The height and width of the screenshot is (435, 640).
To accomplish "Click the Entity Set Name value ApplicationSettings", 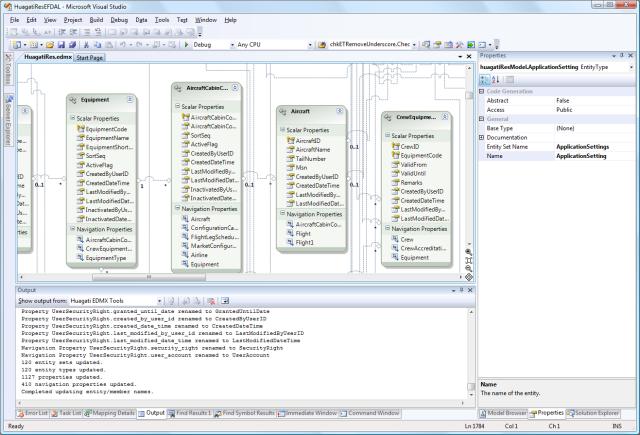I will [x=582, y=146].
